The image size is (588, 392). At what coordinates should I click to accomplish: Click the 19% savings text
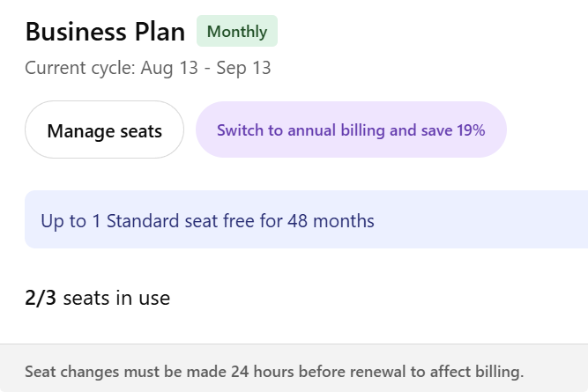(x=471, y=130)
